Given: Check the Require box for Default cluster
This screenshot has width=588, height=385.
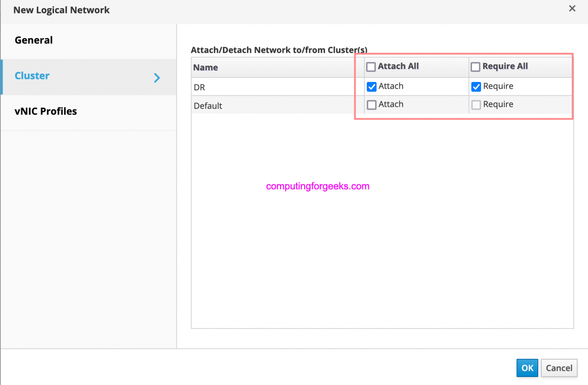Looking at the screenshot, I should click(x=476, y=105).
